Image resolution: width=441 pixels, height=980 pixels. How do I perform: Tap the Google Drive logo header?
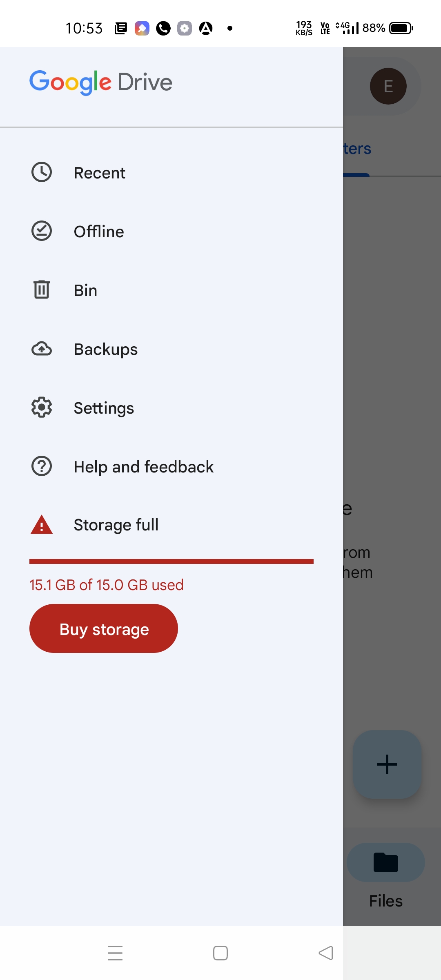101,82
